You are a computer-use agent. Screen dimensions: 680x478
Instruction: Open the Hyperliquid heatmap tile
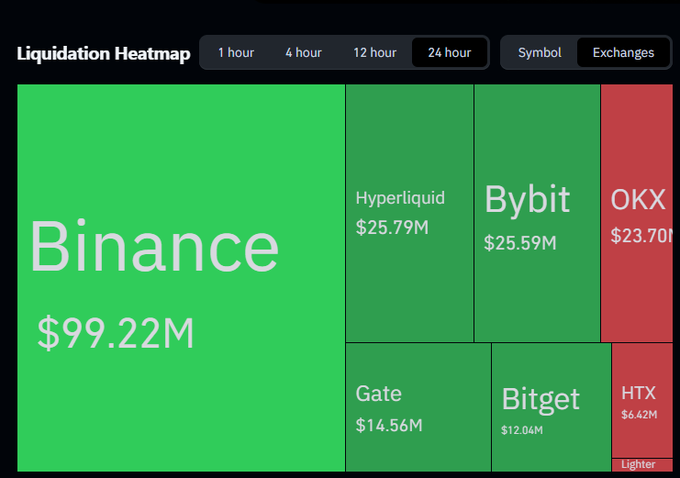click(x=409, y=213)
